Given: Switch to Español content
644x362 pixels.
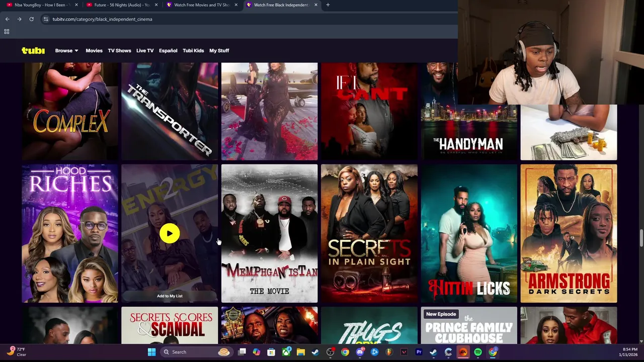Looking at the screenshot, I should (168, 50).
